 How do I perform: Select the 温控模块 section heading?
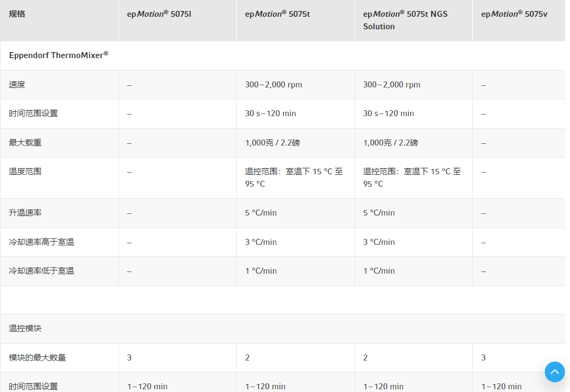[26, 328]
